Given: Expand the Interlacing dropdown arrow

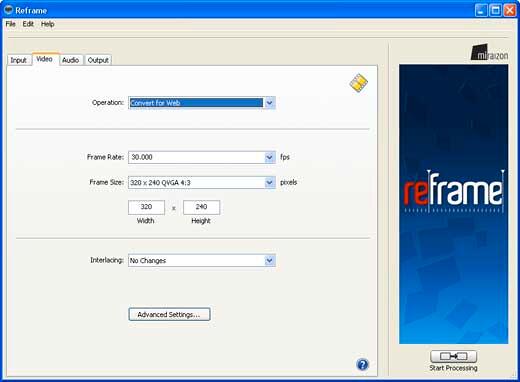Looking at the screenshot, I should [269, 260].
